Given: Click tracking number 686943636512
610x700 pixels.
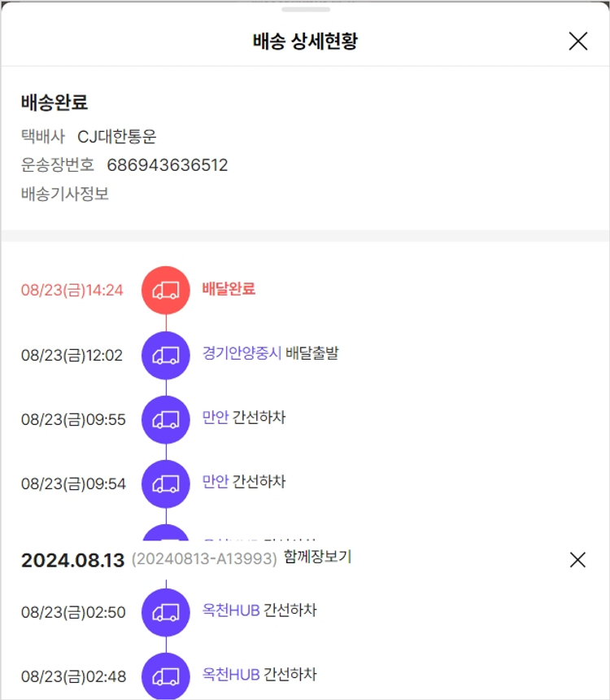Looking at the screenshot, I should (168, 165).
